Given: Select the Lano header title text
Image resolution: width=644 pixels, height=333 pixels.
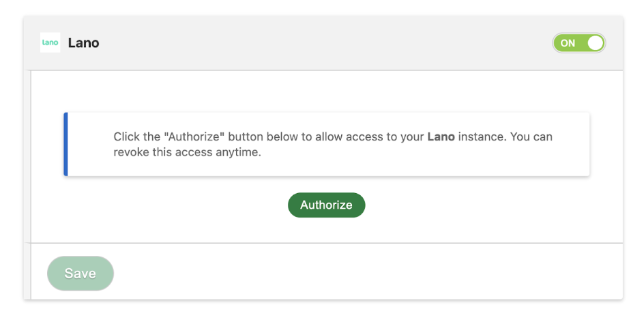Looking at the screenshot, I should click(83, 43).
